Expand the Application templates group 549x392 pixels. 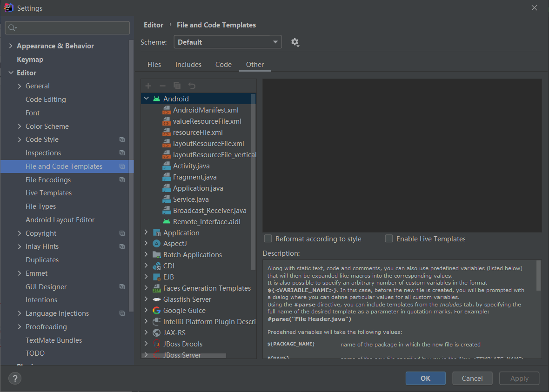147,233
